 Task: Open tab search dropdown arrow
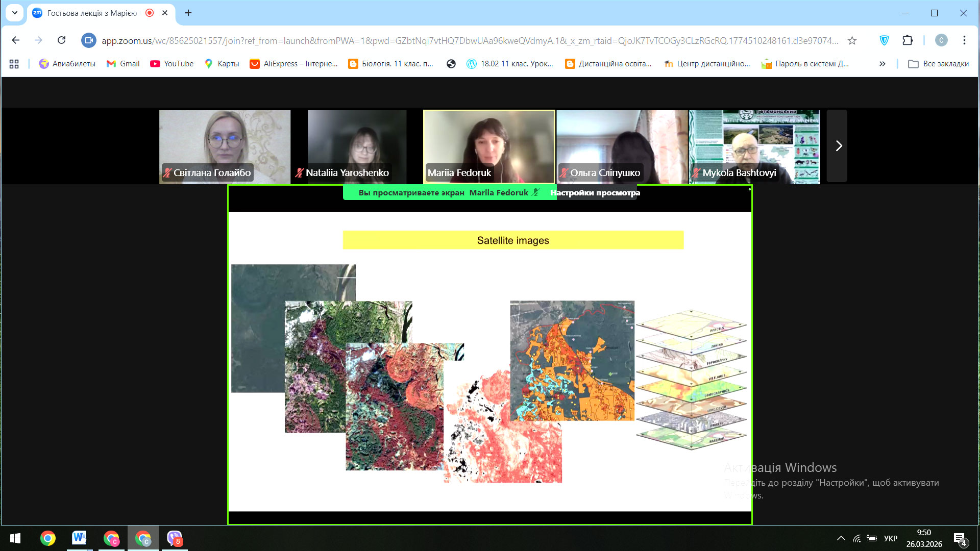point(15,13)
